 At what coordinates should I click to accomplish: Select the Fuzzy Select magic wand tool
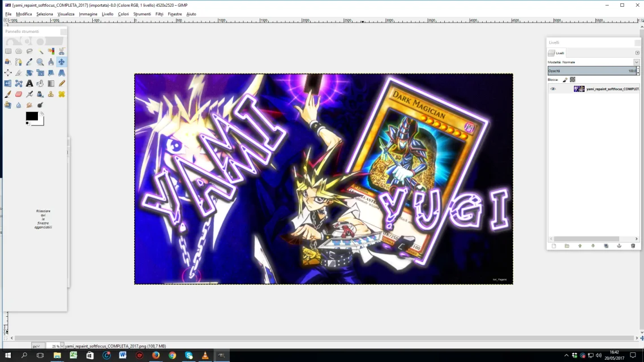tap(40, 51)
